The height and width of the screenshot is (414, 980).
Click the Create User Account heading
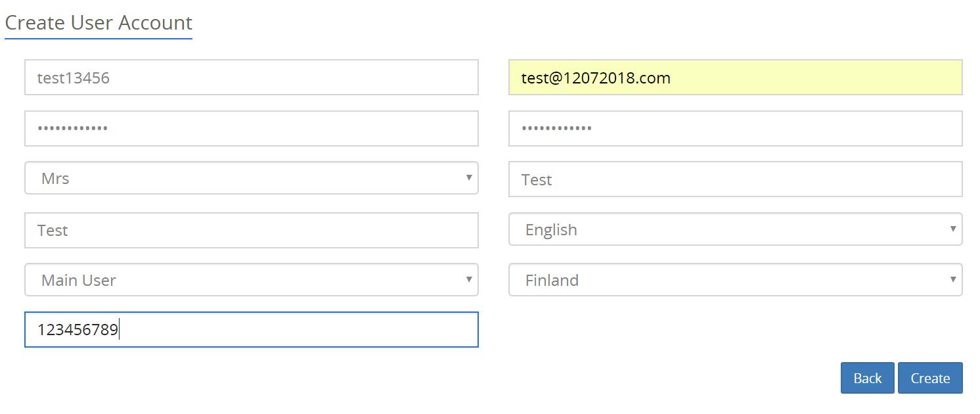tap(99, 23)
